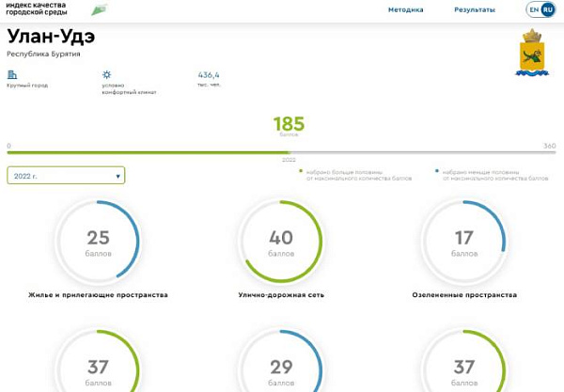Select the 17 баллов green spaces circle

coord(463,242)
